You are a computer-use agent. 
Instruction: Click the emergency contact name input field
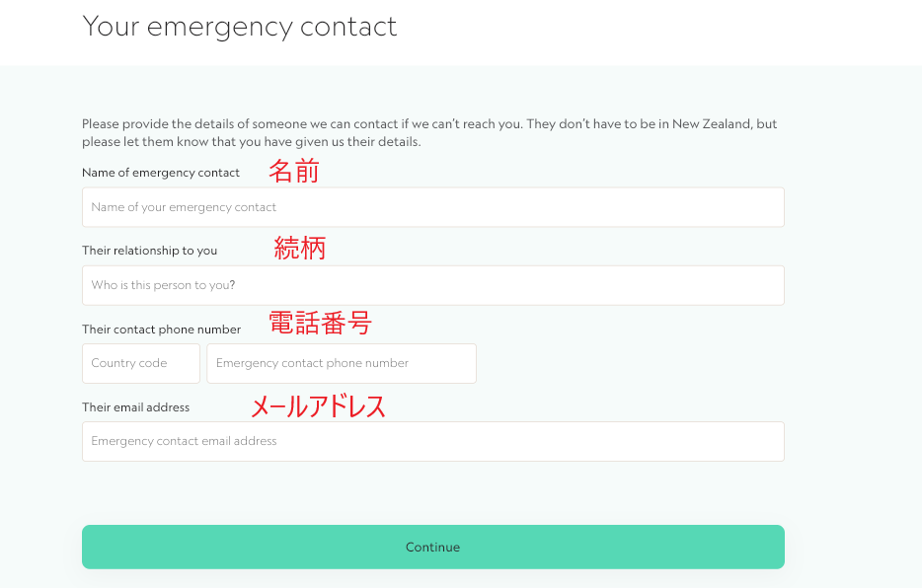432,207
